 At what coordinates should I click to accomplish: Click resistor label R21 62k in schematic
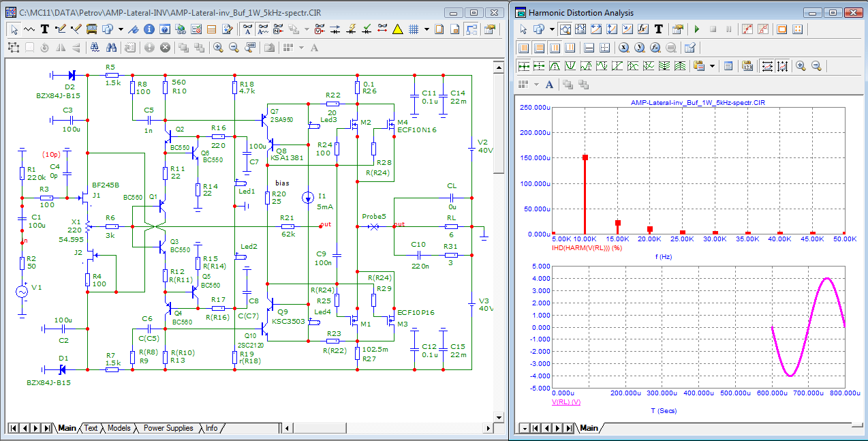tap(288, 226)
